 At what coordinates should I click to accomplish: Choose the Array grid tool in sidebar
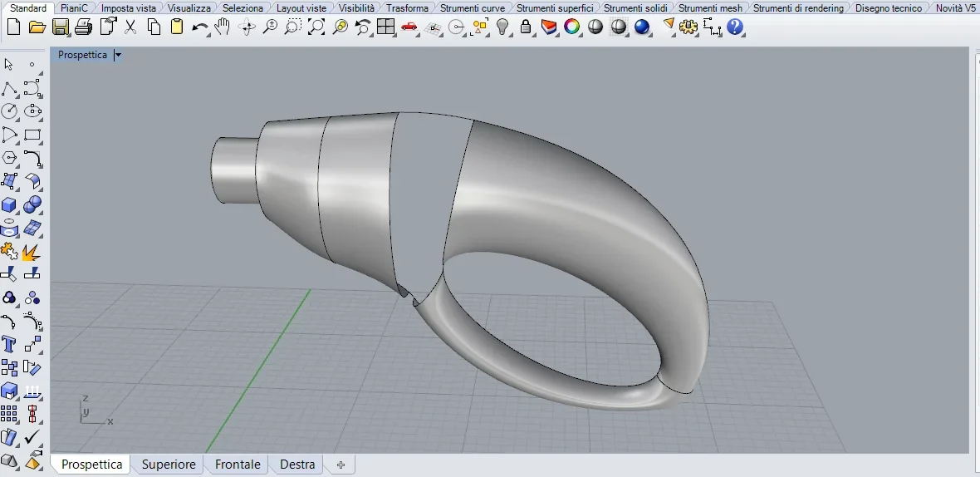[9, 414]
